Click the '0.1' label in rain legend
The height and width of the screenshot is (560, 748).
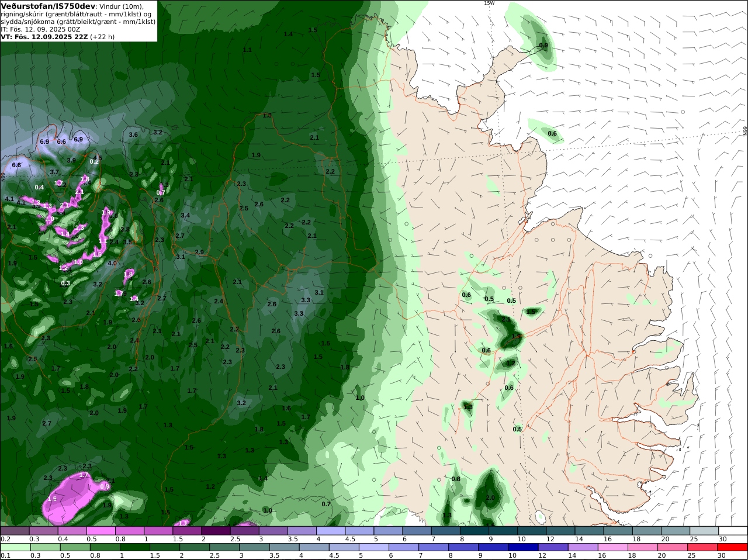[x=5, y=555]
